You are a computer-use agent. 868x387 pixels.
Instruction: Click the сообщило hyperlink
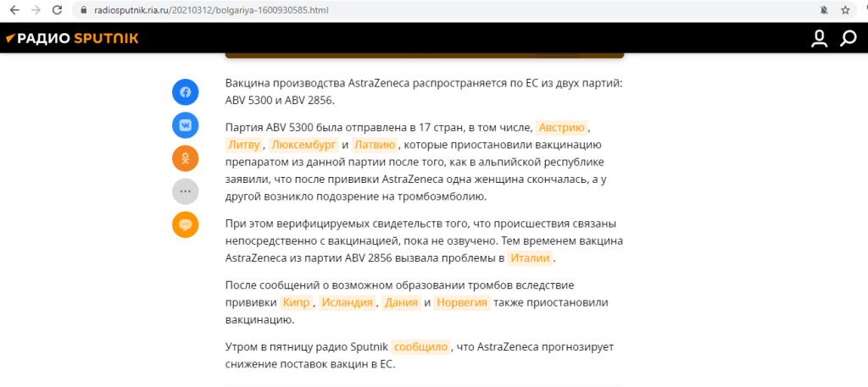(x=420, y=347)
